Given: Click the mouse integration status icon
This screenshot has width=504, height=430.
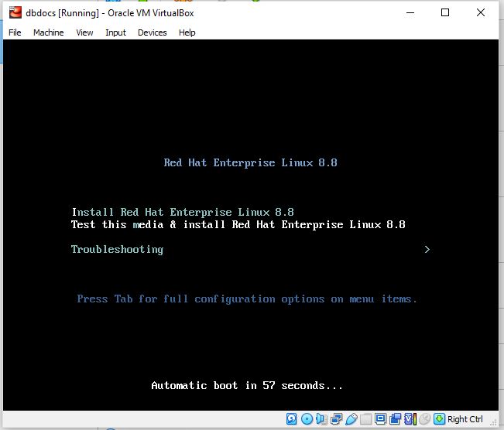Looking at the screenshot, I should pos(424,419).
